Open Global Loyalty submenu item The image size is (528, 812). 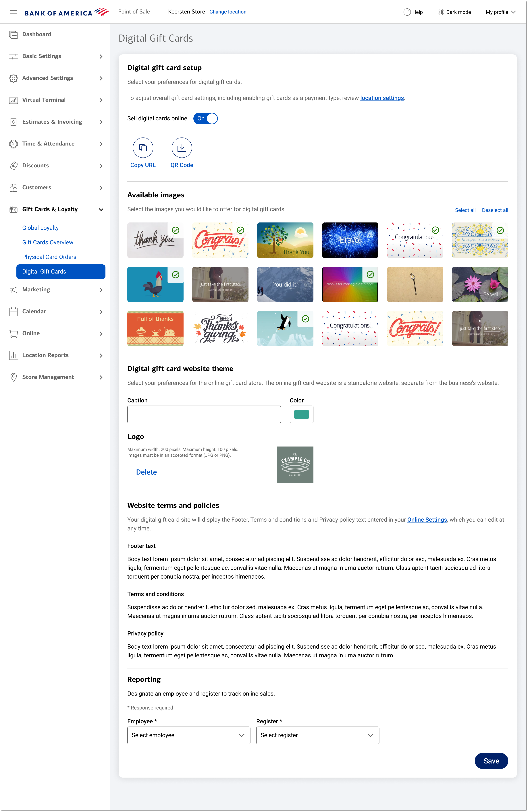point(40,228)
